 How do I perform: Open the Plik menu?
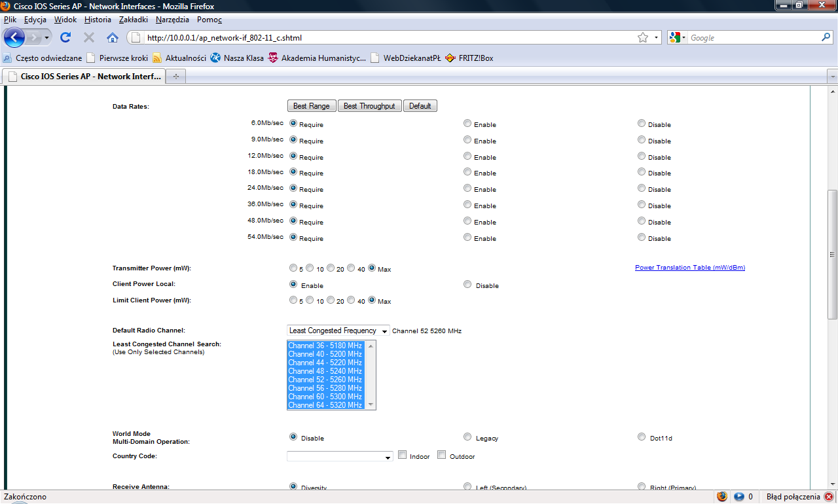pyautogui.click(x=10, y=20)
